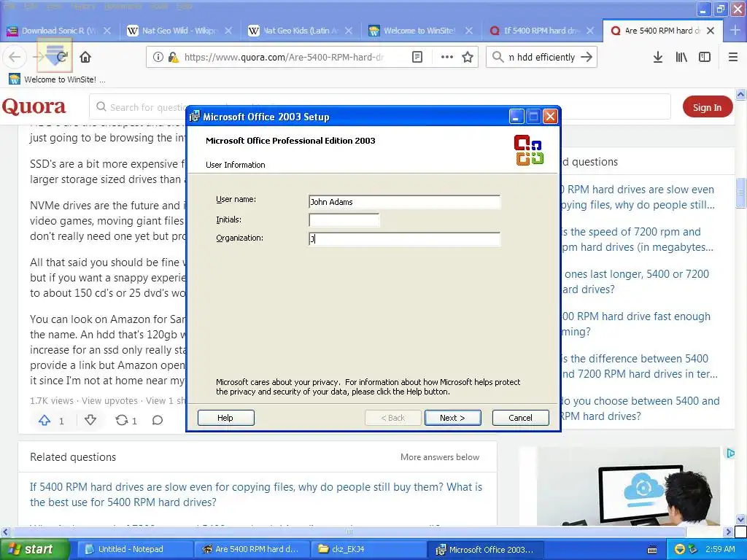
Task: Go to the Firefox home icon
Action: point(85,57)
